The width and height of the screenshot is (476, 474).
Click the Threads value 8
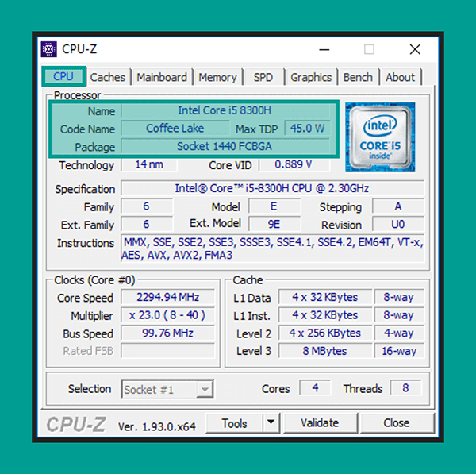coord(405,387)
